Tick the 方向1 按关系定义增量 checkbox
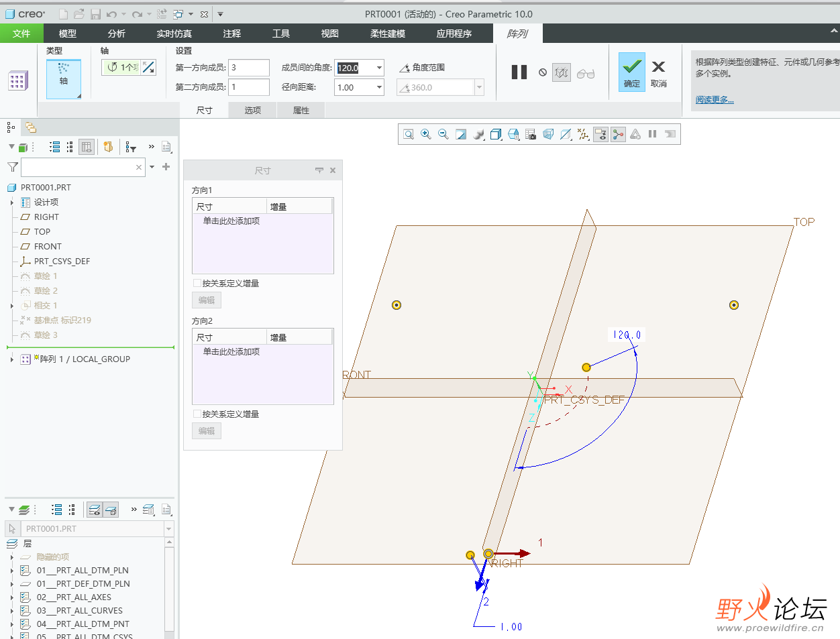The image size is (840, 639). pyautogui.click(x=197, y=283)
